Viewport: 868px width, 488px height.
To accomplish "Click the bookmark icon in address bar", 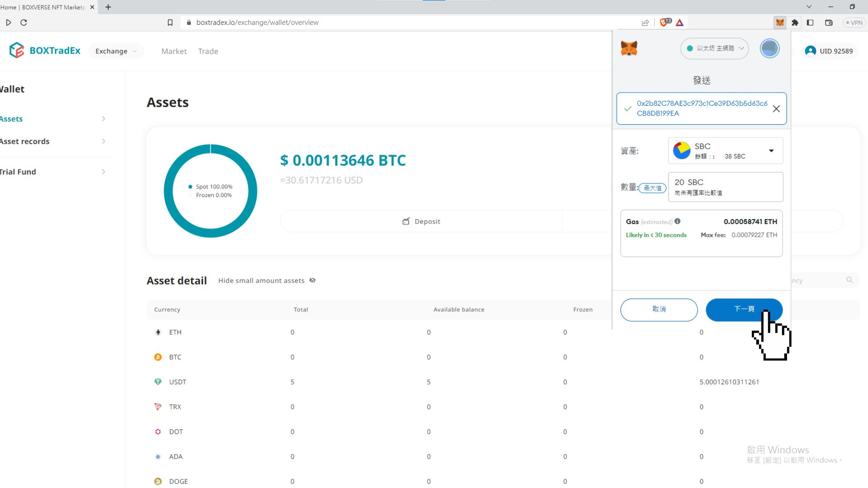I will [x=170, y=22].
